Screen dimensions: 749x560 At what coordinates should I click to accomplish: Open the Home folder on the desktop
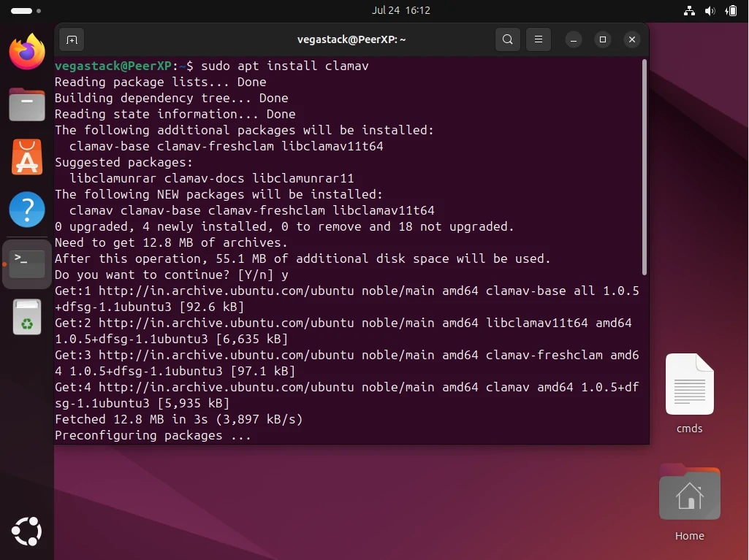tap(688, 493)
